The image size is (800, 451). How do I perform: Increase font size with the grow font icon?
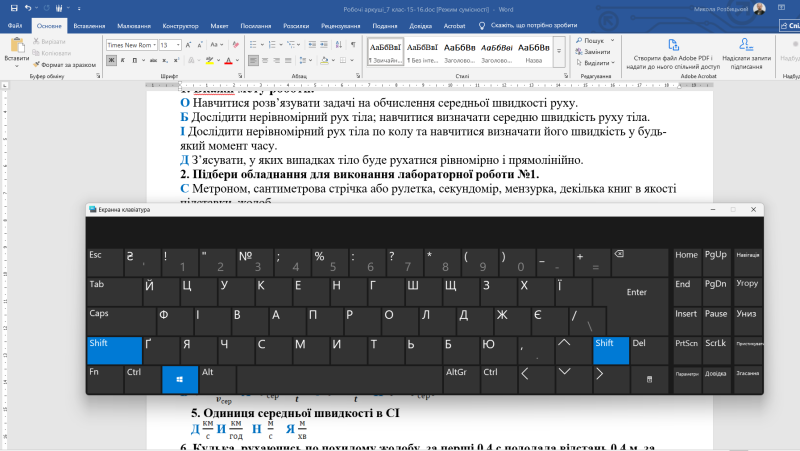(188, 45)
